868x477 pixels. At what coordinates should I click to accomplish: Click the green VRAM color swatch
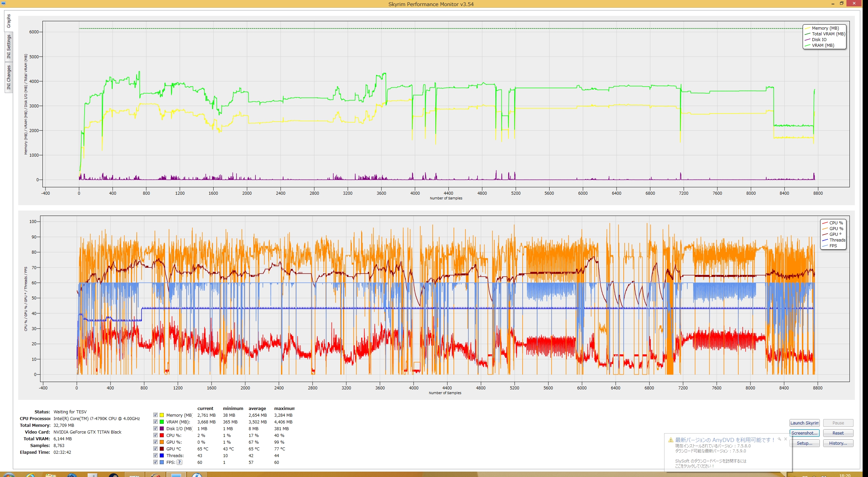pos(162,422)
